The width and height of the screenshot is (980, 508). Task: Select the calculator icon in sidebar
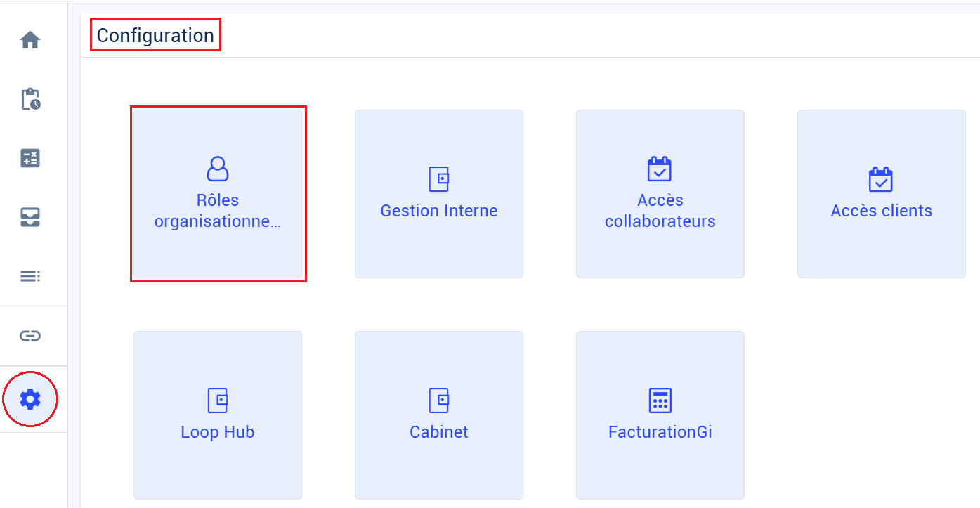30,158
